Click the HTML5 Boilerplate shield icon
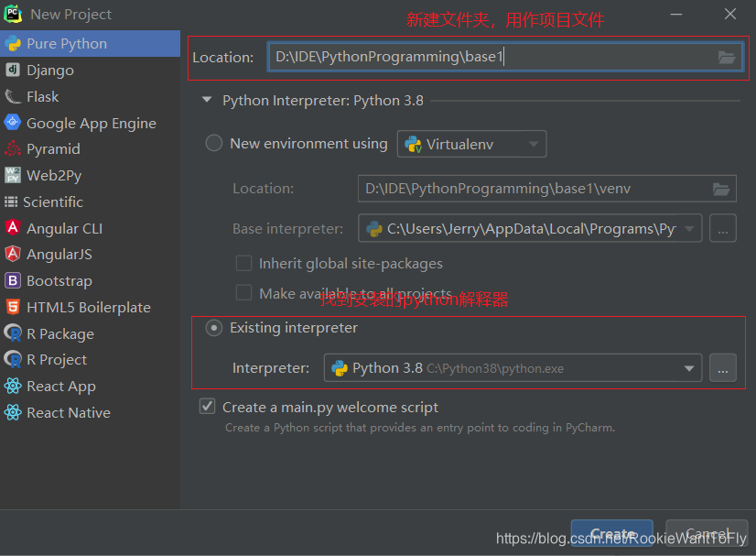The width and height of the screenshot is (756, 556). [x=13, y=307]
